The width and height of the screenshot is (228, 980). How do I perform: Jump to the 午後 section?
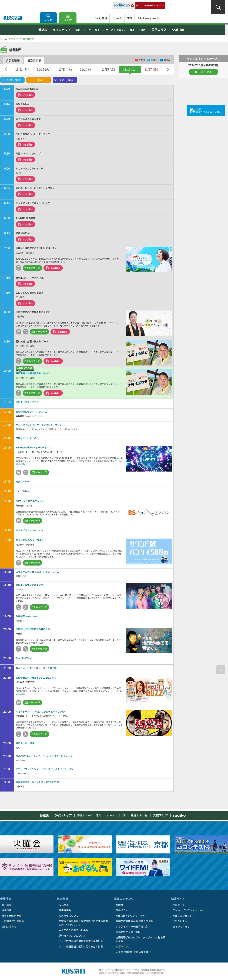point(39,80)
